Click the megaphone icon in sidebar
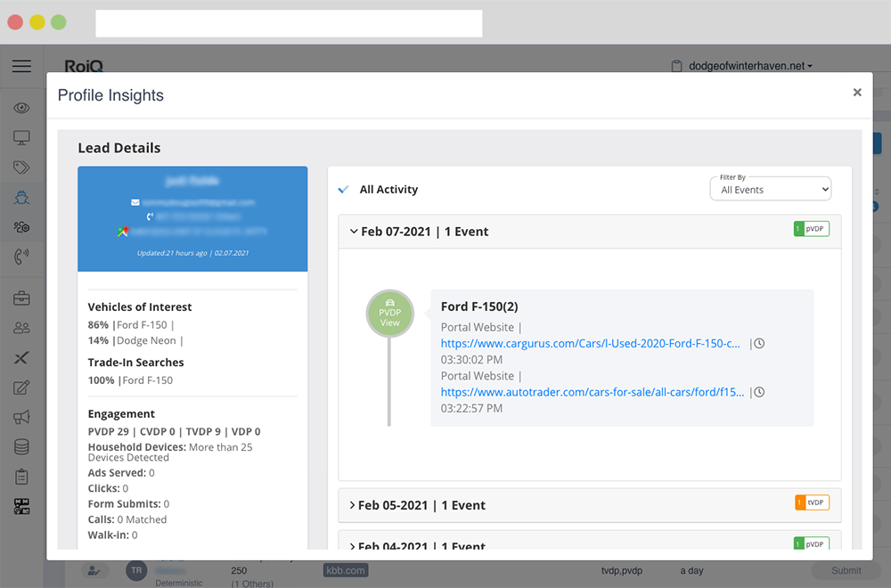 coord(21,418)
